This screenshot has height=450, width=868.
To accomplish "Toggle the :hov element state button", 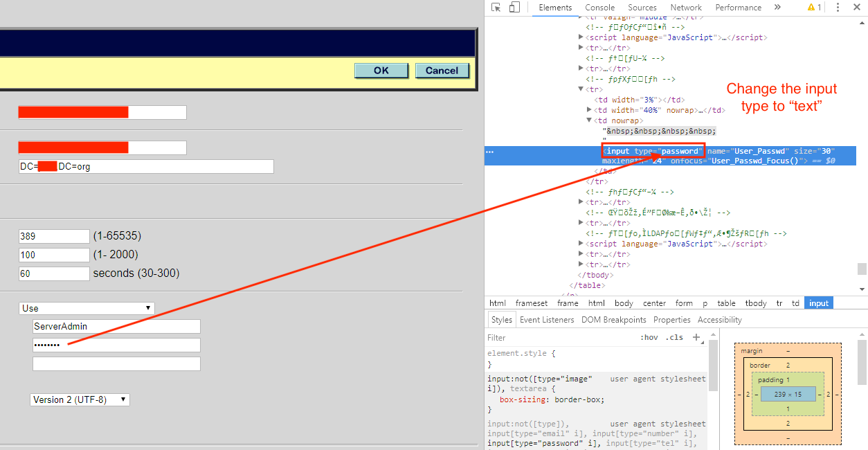I will 649,338.
